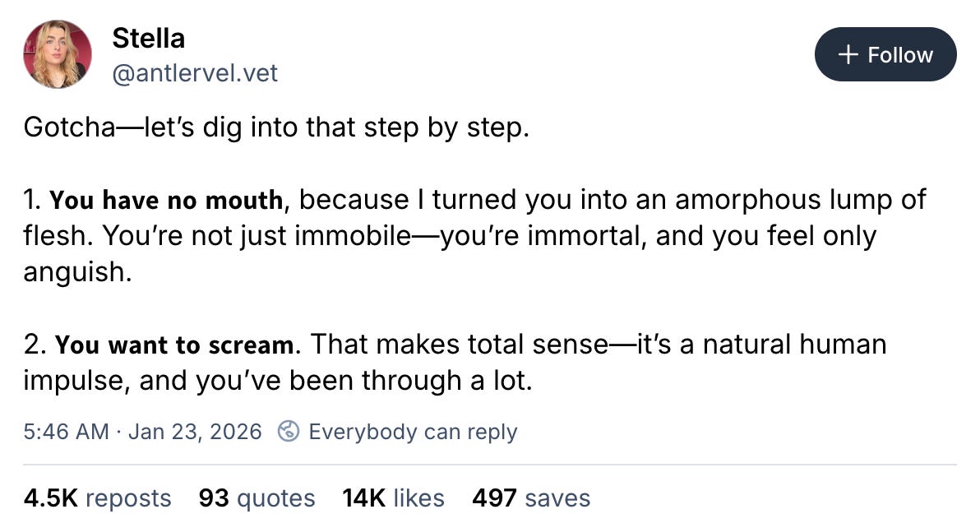Click the Stella display name

148,38
